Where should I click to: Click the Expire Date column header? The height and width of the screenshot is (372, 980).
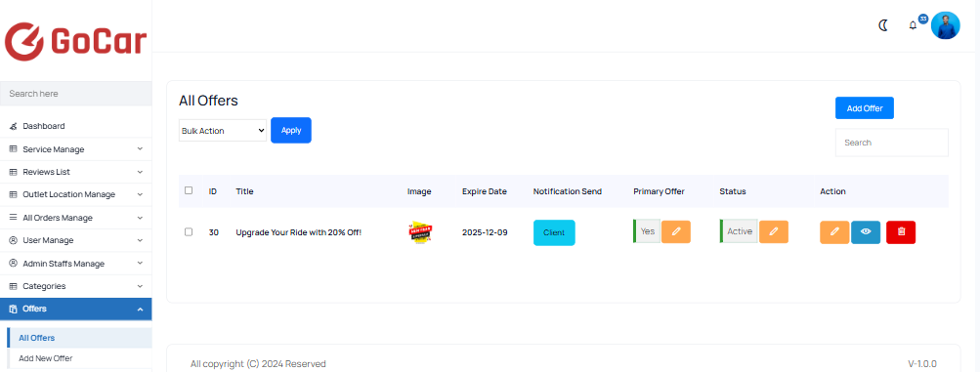pyautogui.click(x=485, y=191)
